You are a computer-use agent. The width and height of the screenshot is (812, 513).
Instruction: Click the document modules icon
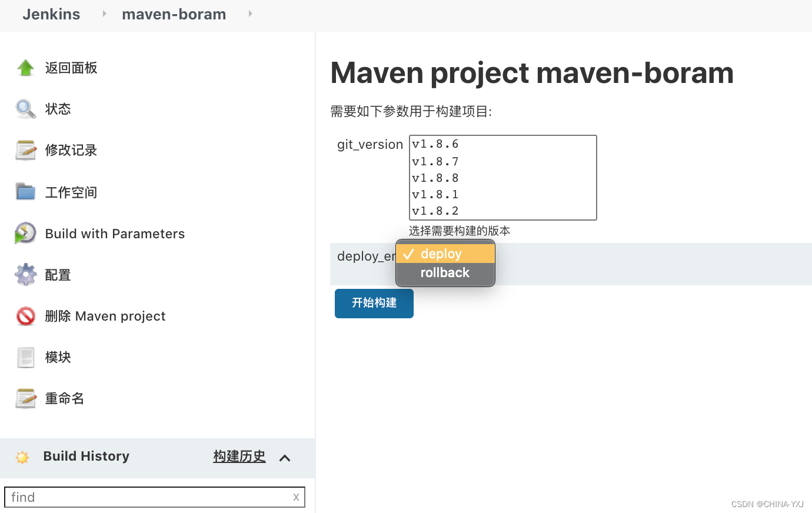pyautogui.click(x=25, y=357)
